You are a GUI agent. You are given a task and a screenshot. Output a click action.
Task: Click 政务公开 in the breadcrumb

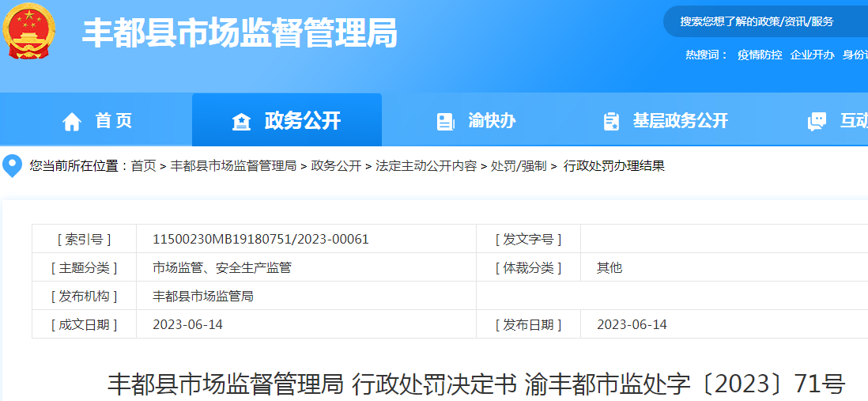tap(336, 165)
